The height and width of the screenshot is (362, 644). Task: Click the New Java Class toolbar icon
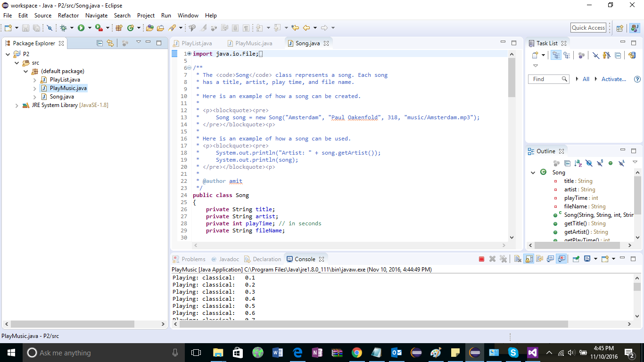[x=131, y=28]
